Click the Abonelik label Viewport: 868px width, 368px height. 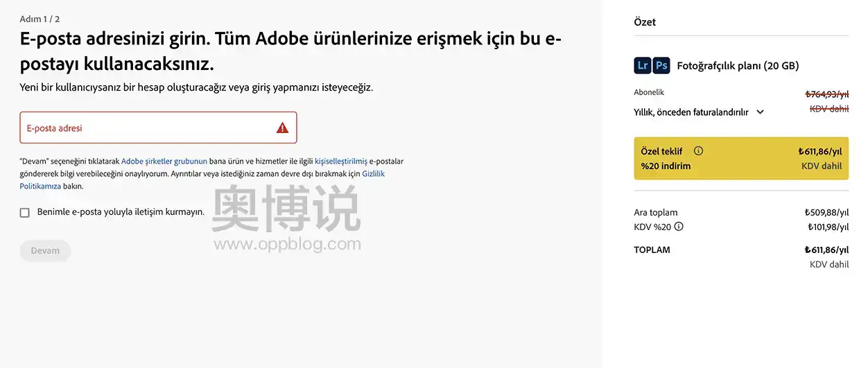649,92
